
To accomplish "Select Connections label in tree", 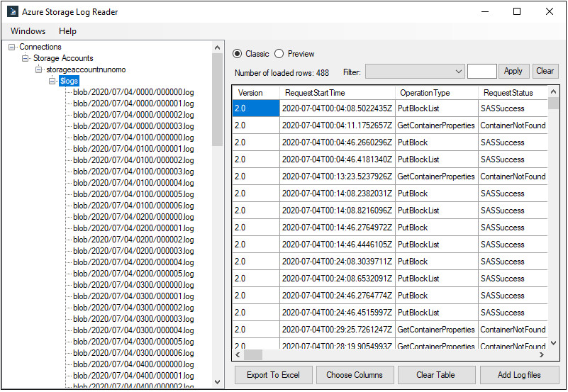I will 40,47.
